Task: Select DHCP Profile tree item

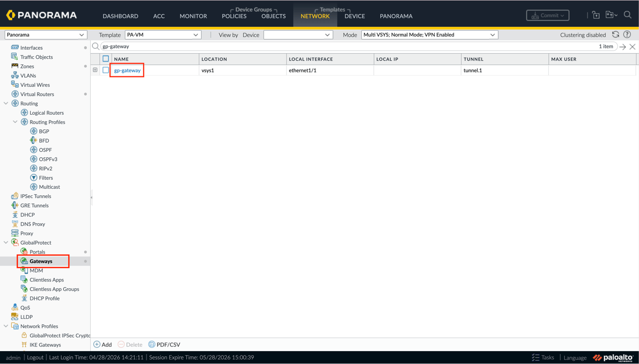Action: (45, 298)
